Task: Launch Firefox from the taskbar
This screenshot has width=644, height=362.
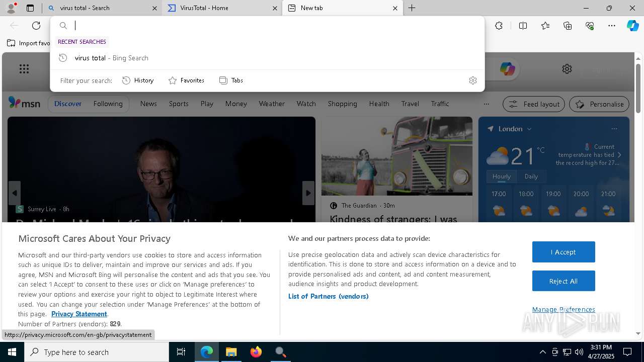Action: (256, 352)
